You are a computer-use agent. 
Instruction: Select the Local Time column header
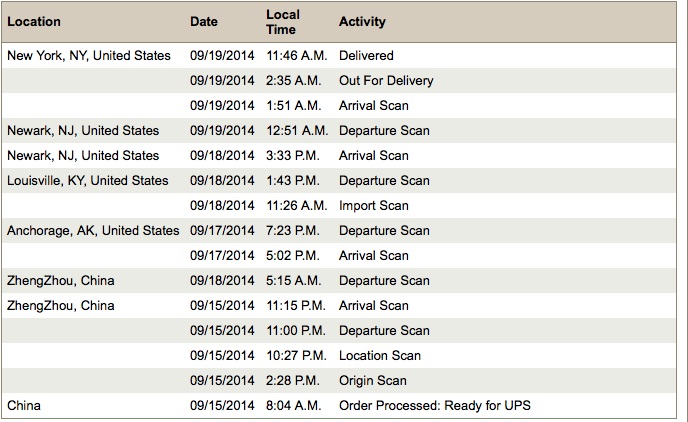(282, 21)
